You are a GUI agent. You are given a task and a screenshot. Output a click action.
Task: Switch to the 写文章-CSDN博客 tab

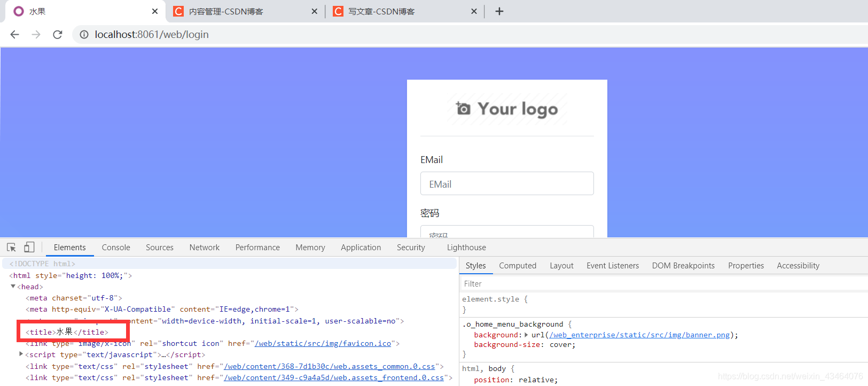click(404, 11)
